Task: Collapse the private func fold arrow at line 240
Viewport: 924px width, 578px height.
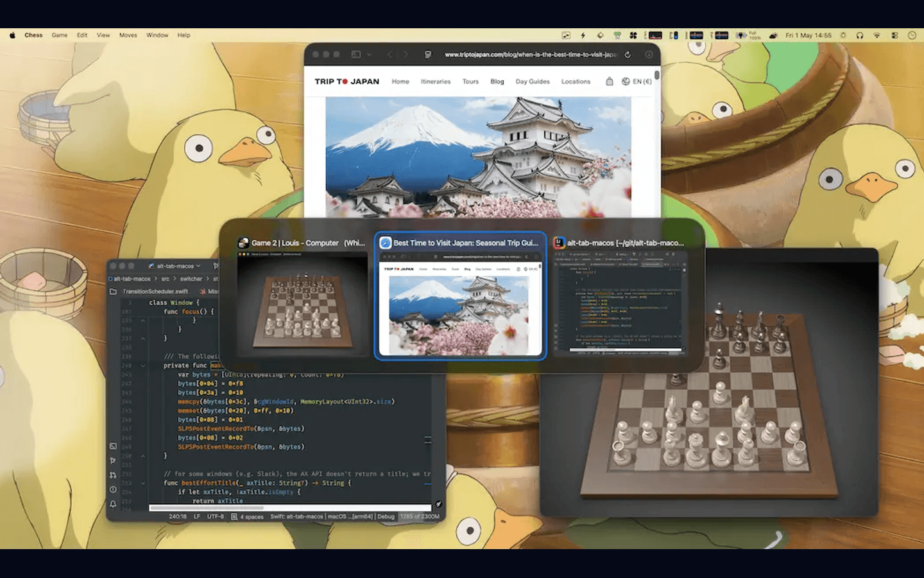Action: [143, 365]
